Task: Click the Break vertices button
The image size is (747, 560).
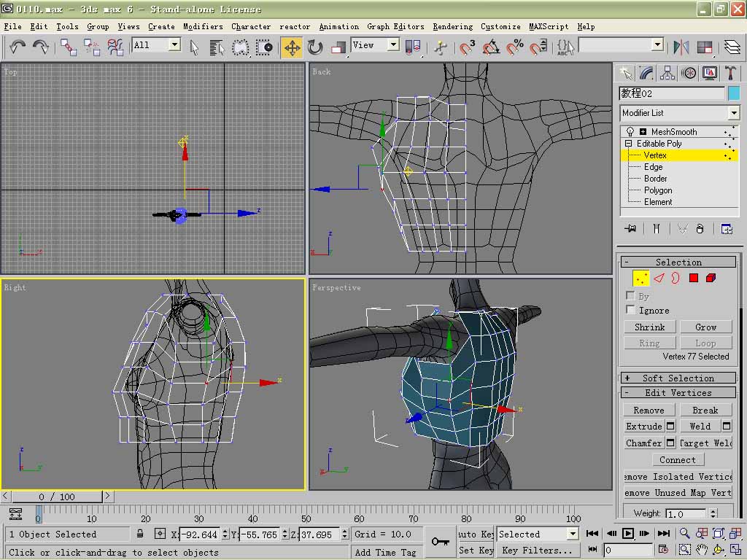Action: [705, 410]
